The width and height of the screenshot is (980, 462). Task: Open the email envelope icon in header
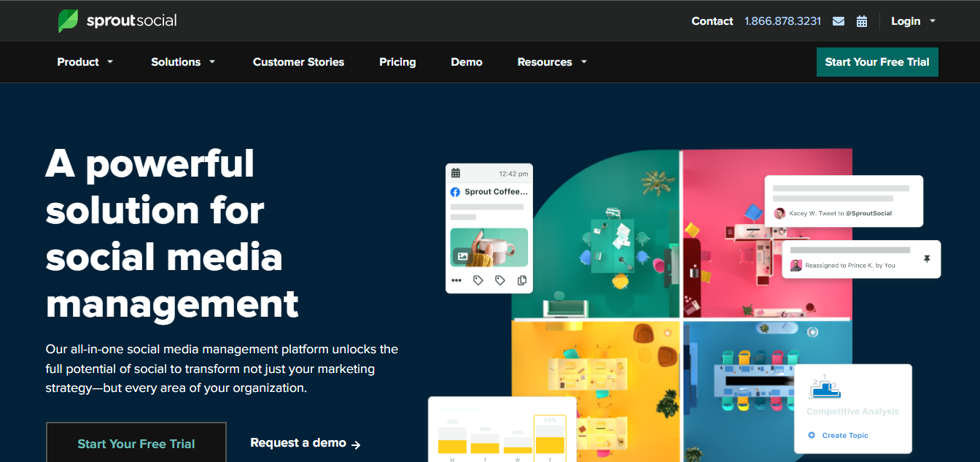(x=839, y=21)
